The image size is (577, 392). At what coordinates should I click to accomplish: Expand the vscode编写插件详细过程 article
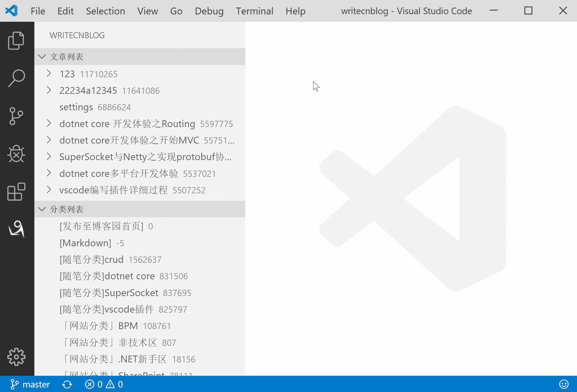[49, 190]
